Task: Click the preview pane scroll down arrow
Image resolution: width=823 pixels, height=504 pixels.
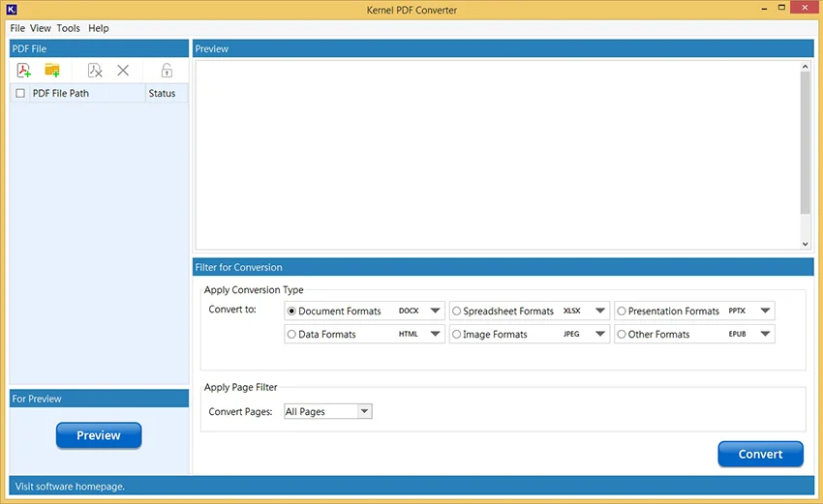Action: coord(805,244)
